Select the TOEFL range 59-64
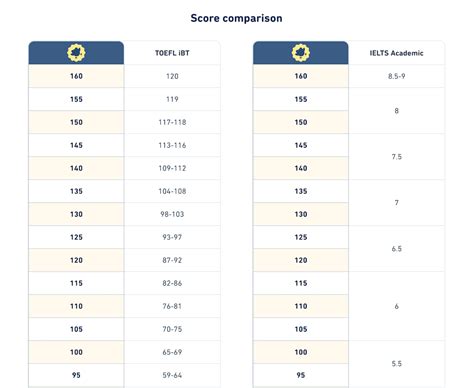This screenshot has width=474, height=388. [172, 375]
